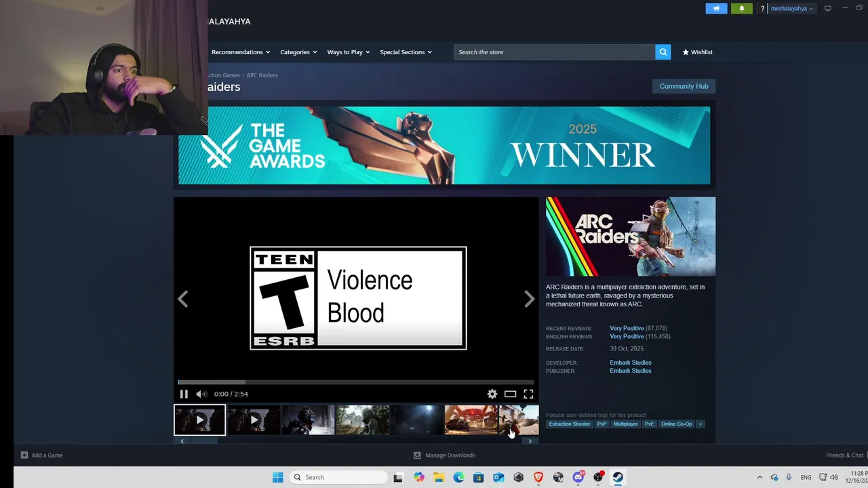Click the thumbnail strip scrollbar handle
This screenshot has height=488, width=868.
coord(205,441)
